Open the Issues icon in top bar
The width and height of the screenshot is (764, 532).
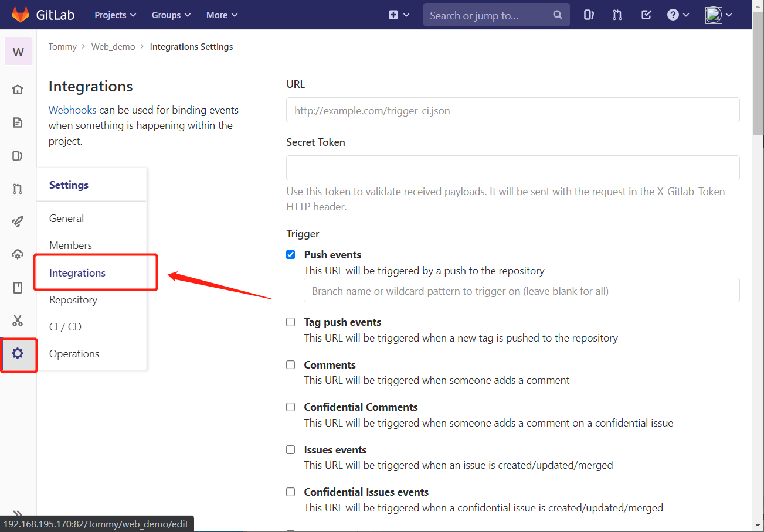coord(589,15)
